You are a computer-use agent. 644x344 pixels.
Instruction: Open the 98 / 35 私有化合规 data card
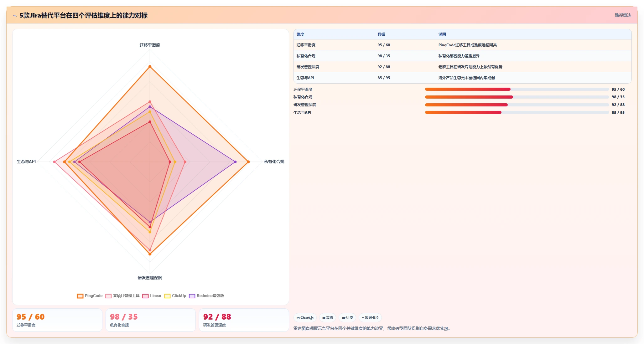[x=151, y=320]
